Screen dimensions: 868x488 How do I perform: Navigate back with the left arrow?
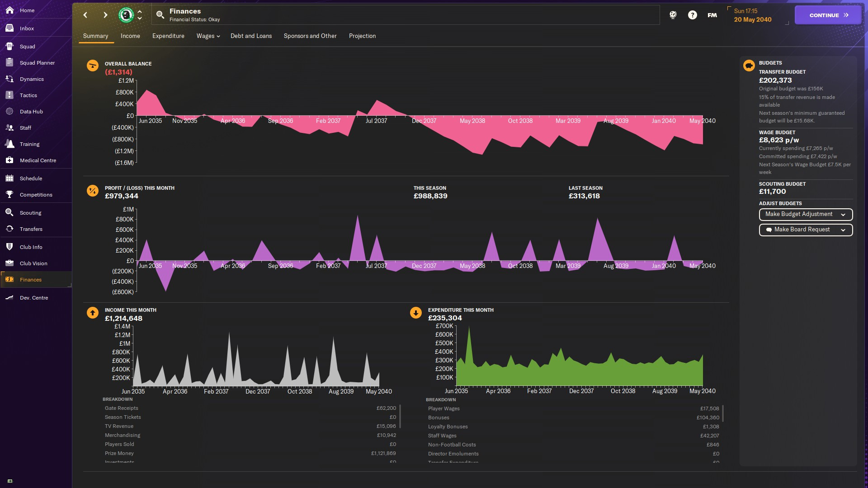click(85, 15)
